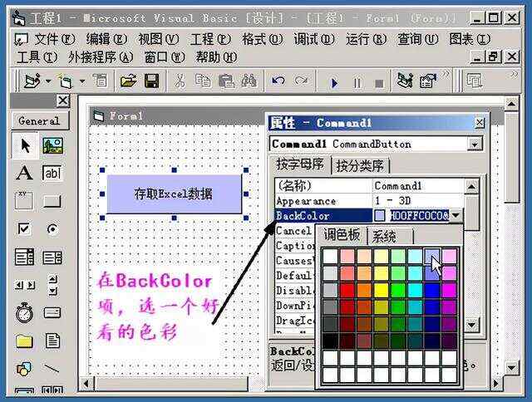Click the Add Form toolbar icon

click(x=65, y=81)
